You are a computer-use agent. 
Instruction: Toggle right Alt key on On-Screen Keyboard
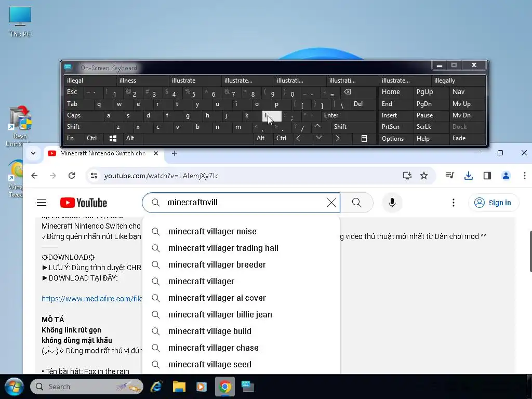pos(263,138)
